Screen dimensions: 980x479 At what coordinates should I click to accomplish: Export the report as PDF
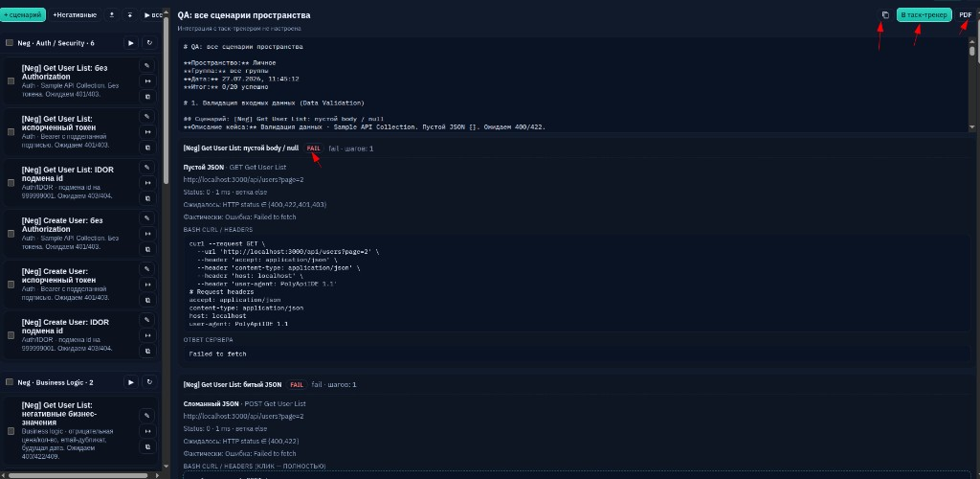(x=966, y=15)
